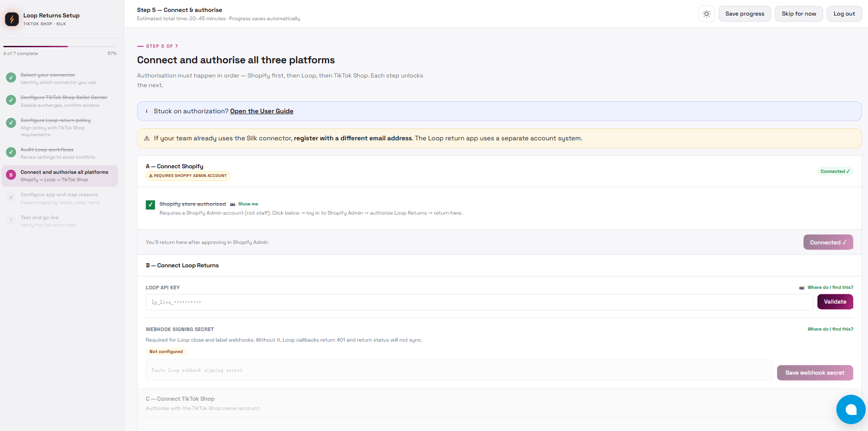
Task: Click the Loop Returns Setup lightning logo
Action: point(12,19)
